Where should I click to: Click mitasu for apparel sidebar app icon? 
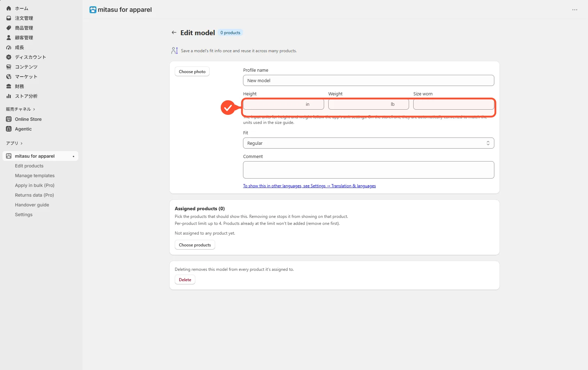tap(9, 156)
